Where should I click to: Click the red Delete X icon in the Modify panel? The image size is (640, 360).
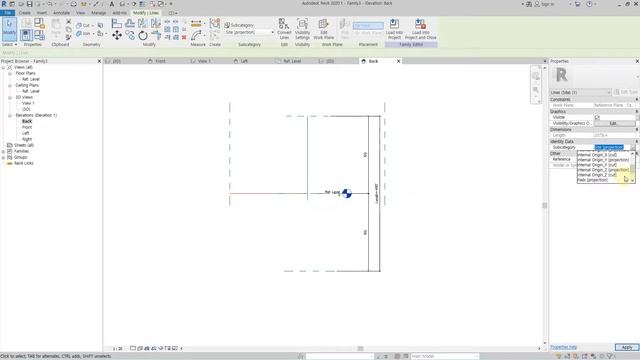pyautogui.click(x=184, y=37)
